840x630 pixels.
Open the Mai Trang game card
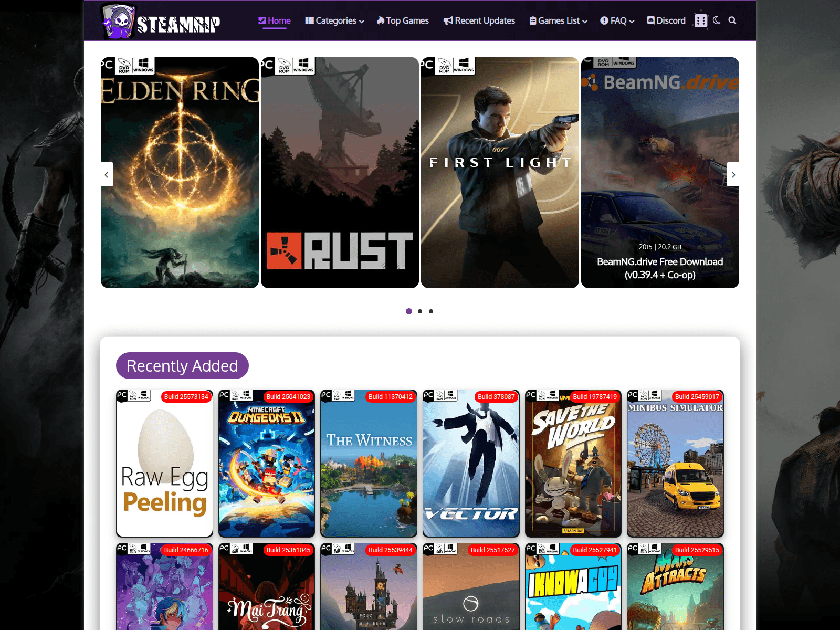click(x=267, y=586)
